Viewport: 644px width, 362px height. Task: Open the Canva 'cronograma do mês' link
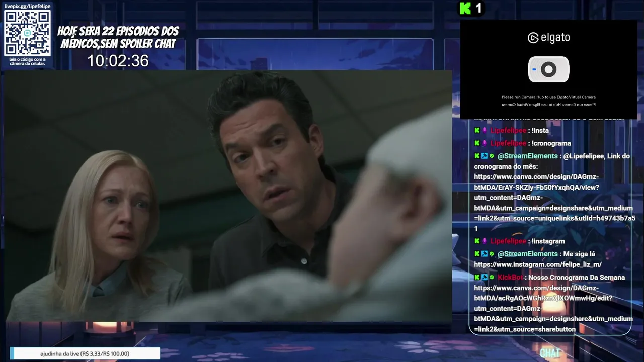[554, 203]
